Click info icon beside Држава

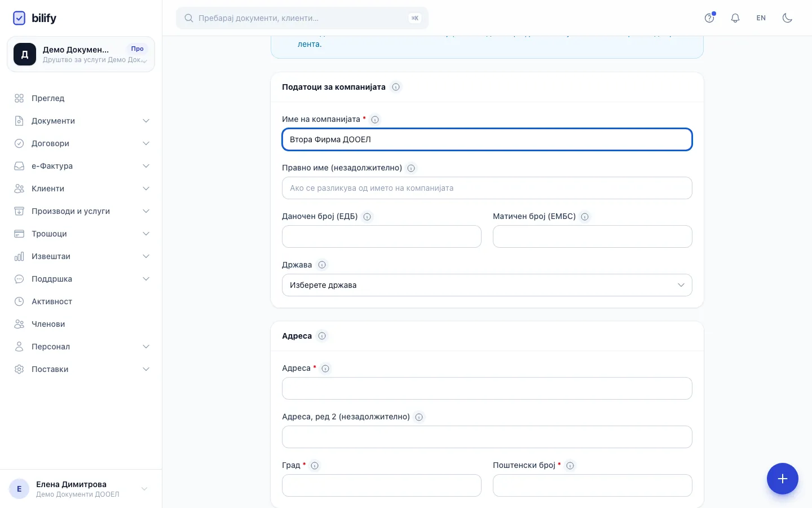pyautogui.click(x=322, y=265)
